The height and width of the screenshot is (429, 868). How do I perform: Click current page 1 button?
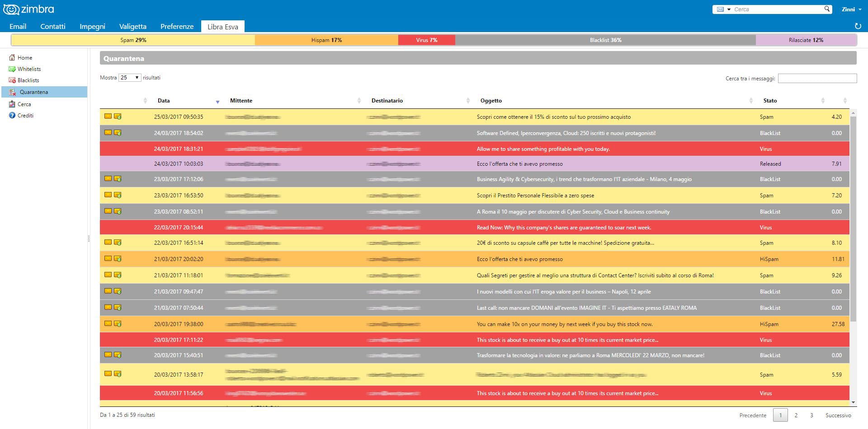tap(780, 415)
